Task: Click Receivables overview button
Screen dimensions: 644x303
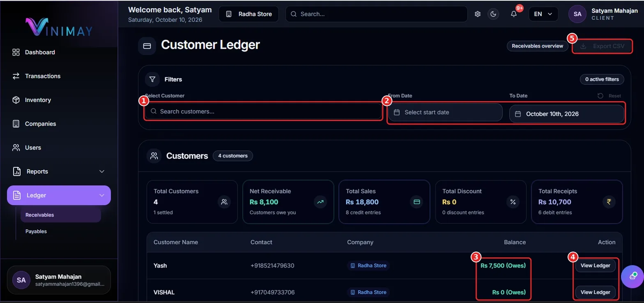Action: 537,46
